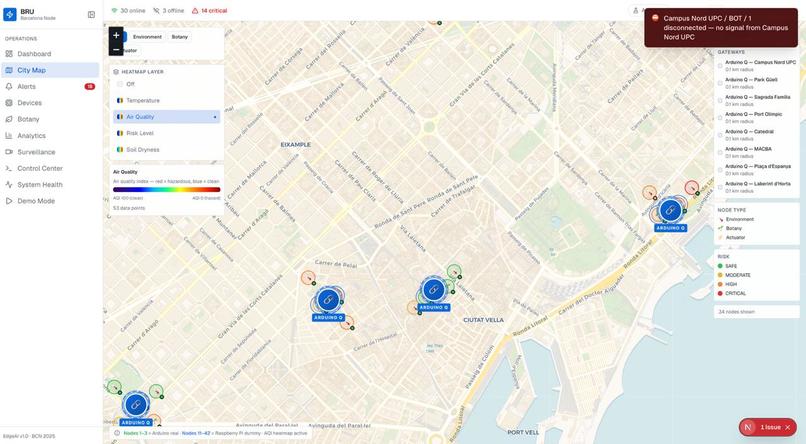Viewport: 806px width, 444px height.
Task: Click the System Health pulse icon
Action: point(9,184)
